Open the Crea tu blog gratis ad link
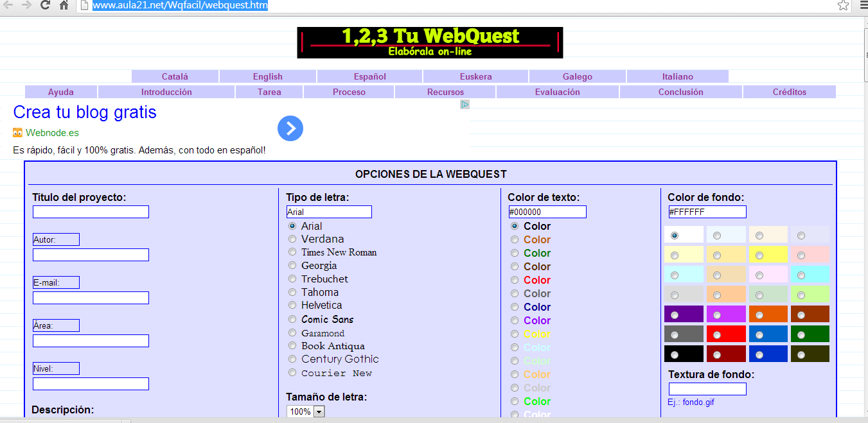Screen dimensions: 868x423 pyautogui.click(x=85, y=112)
